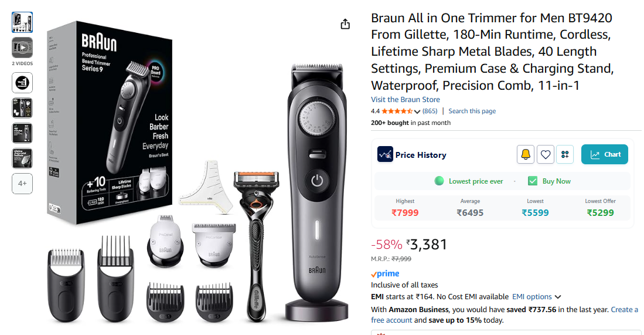Click the green Buy Now checkmark
The image size is (644, 335).
532,181
